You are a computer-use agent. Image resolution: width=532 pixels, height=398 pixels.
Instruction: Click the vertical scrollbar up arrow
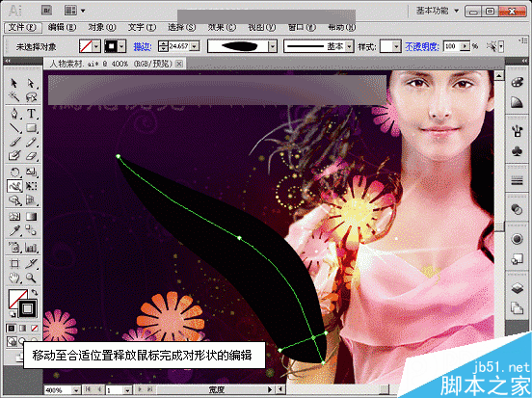(498, 75)
